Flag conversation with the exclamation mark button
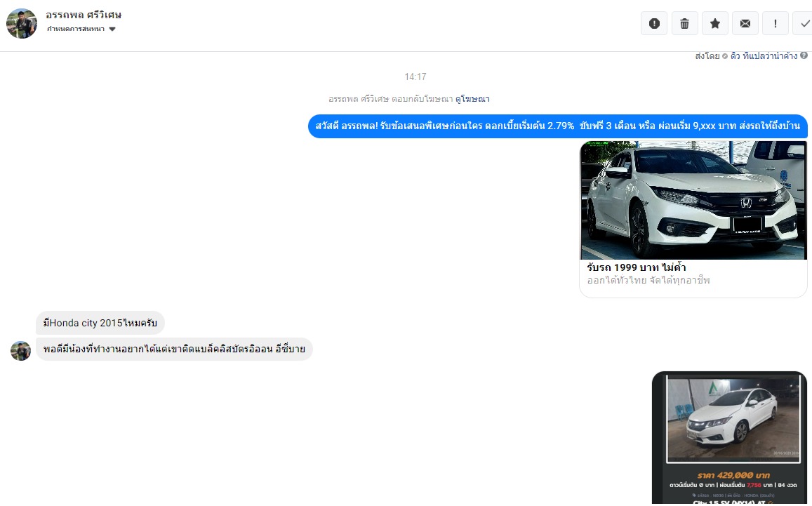 (x=776, y=23)
